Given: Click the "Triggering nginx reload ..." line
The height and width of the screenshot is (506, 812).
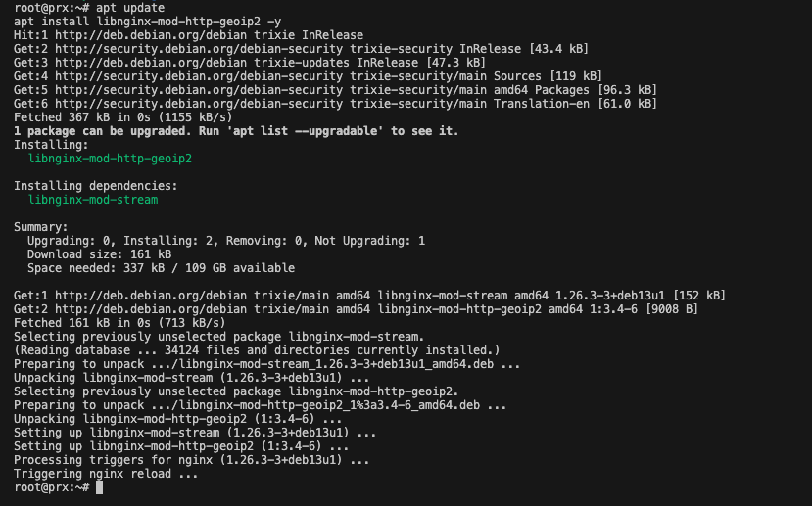Looking at the screenshot, I should pyautogui.click(x=106, y=474).
